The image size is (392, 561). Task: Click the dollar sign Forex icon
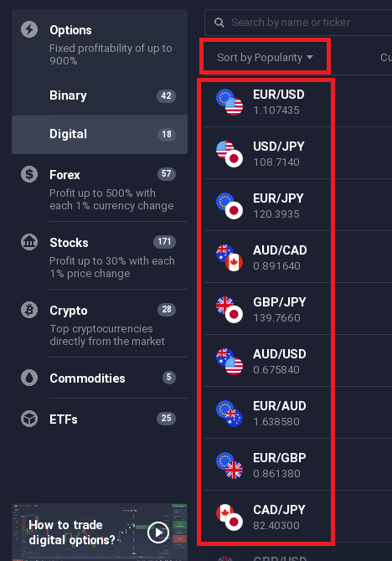29,174
